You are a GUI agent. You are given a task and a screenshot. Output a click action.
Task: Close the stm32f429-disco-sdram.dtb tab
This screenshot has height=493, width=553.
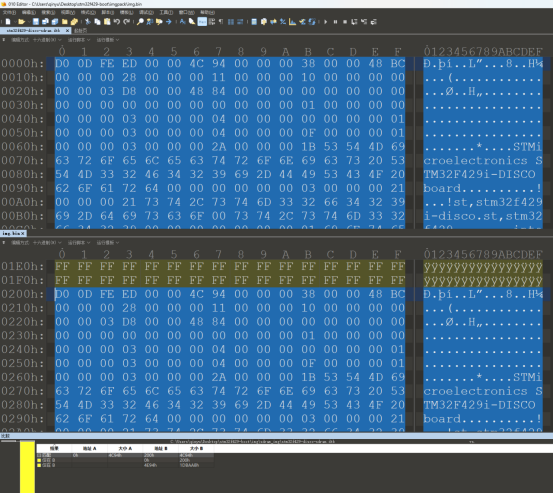(67, 31)
